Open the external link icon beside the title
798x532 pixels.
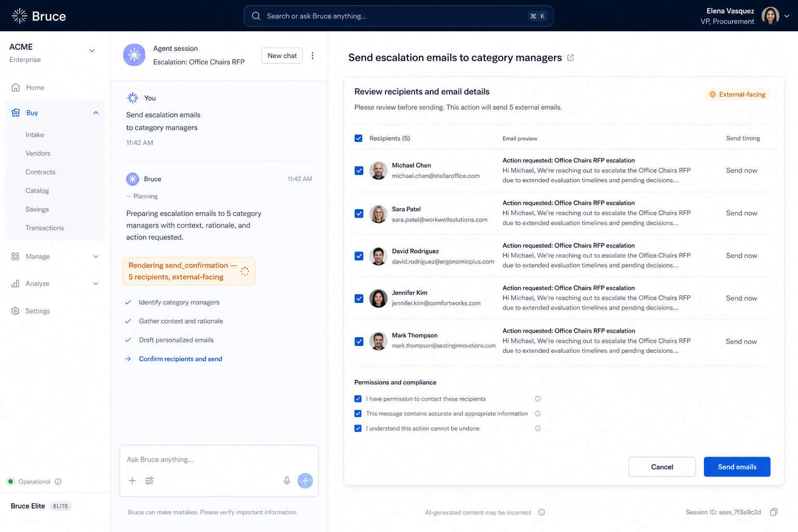(x=570, y=58)
